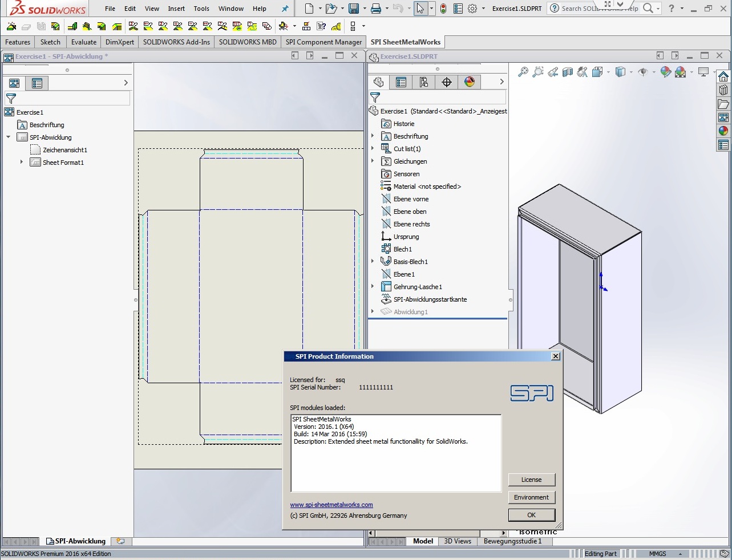The height and width of the screenshot is (560, 732).
Task: Click the filter funnel in drawing tree
Action: point(11,99)
